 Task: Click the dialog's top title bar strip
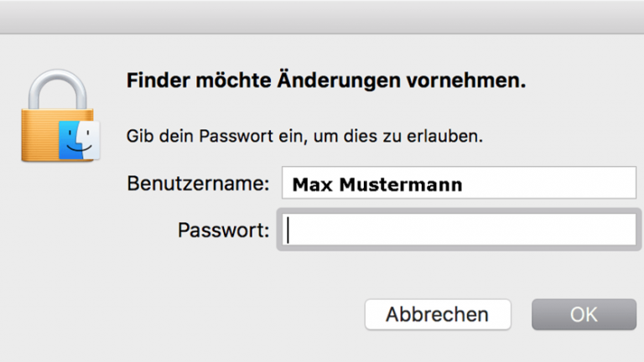click(322, 17)
